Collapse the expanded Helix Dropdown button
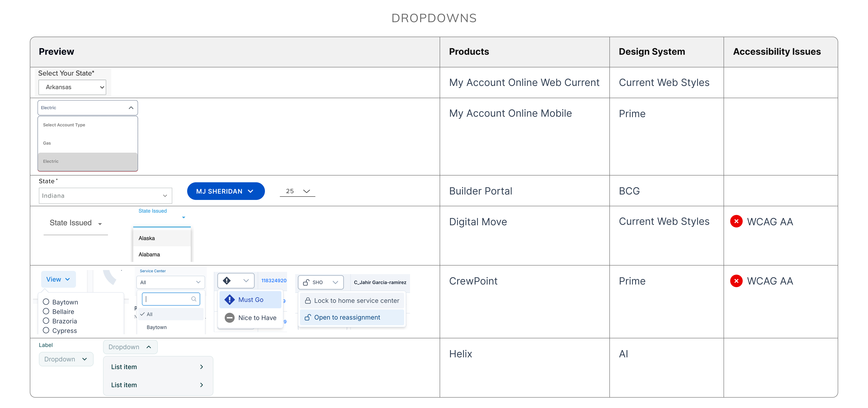This screenshot has width=868, height=408. 130,347
